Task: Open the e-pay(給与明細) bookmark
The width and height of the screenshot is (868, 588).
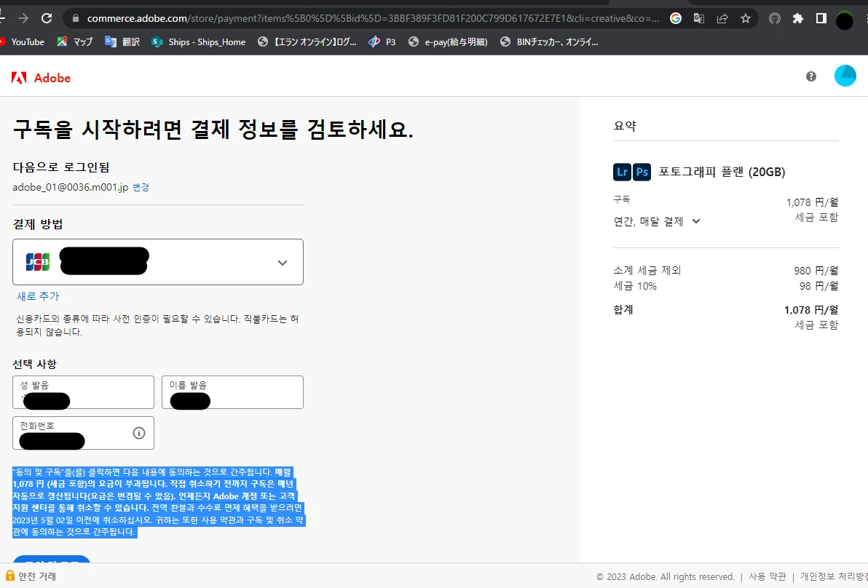Action: (448, 41)
